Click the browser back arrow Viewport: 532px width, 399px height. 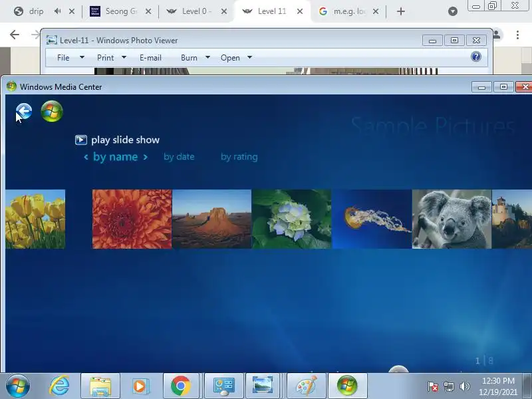15,35
